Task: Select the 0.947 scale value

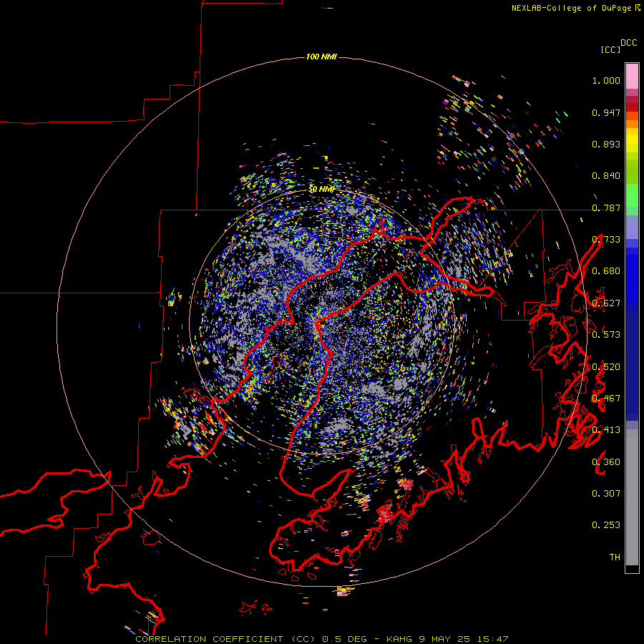Action: tap(606, 112)
